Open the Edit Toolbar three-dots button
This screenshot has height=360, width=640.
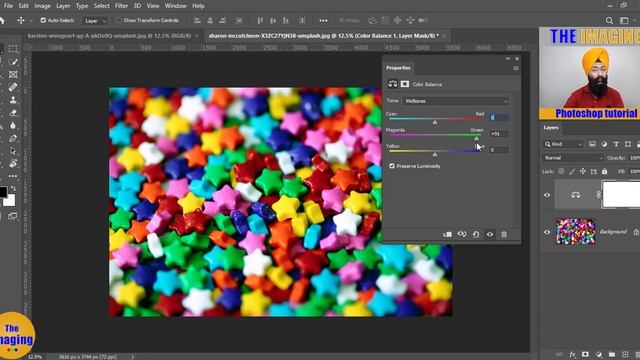coord(13,176)
